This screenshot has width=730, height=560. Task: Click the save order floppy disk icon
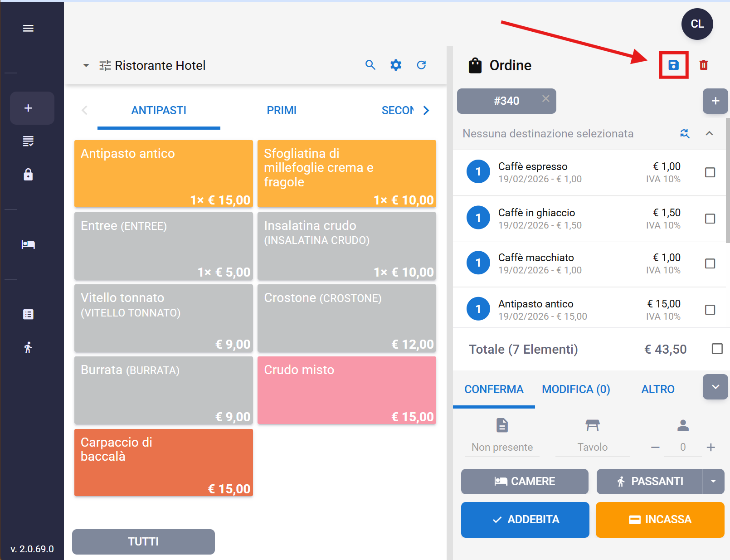(x=673, y=65)
